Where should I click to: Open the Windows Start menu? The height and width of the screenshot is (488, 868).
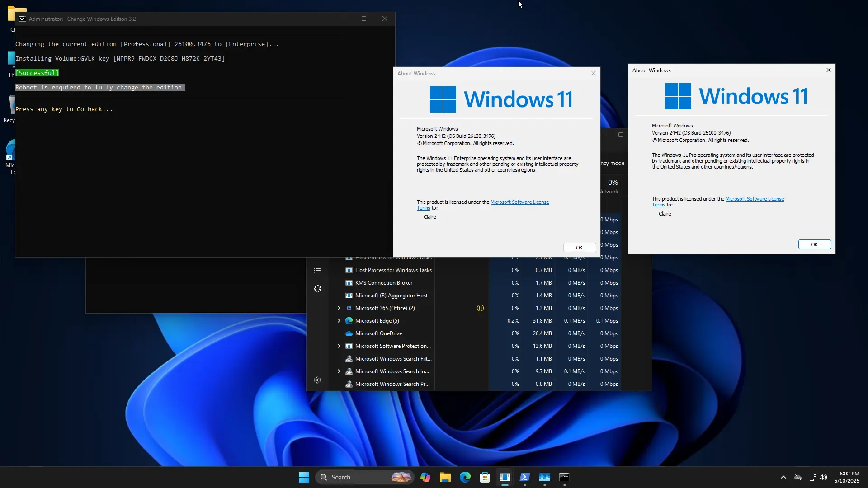tap(304, 477)
